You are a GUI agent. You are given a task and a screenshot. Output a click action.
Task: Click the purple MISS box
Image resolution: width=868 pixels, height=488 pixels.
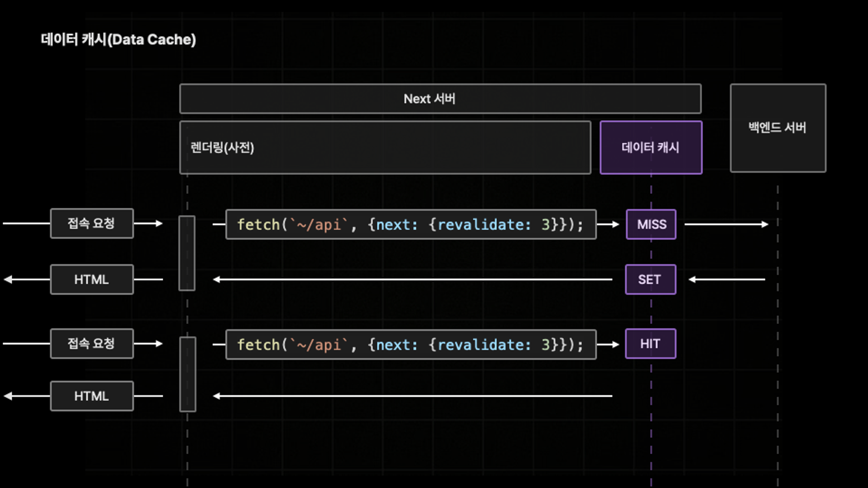[x=651, y=224]
